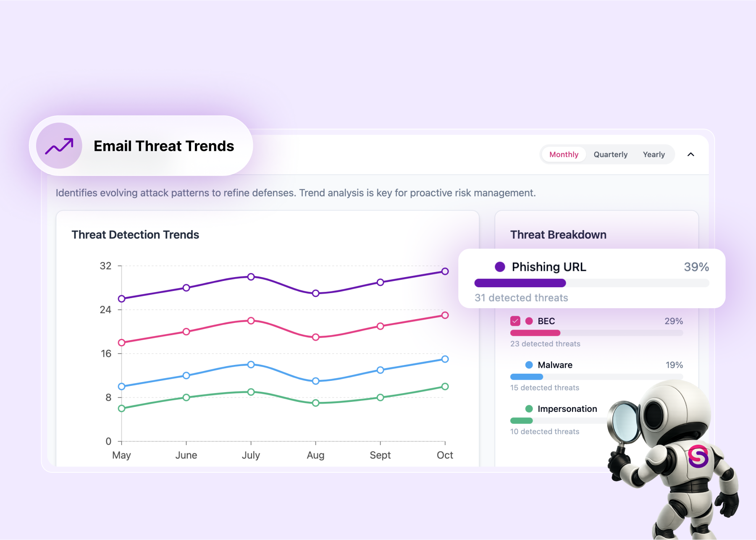Switch to the Monthly tab
Image resolution: width=756 pixels, height=540 pixels.
point(564,155)
